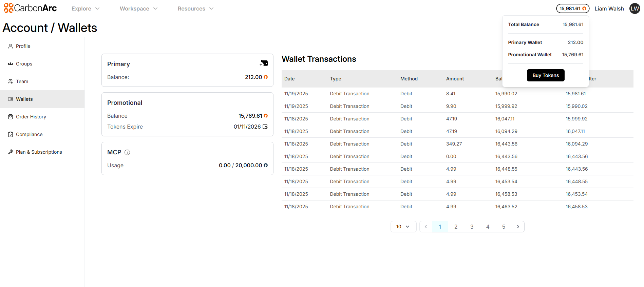Expand the Workspace dropdown
The height and width of the screenshot is (287, 644).
(x=138, y=8)
